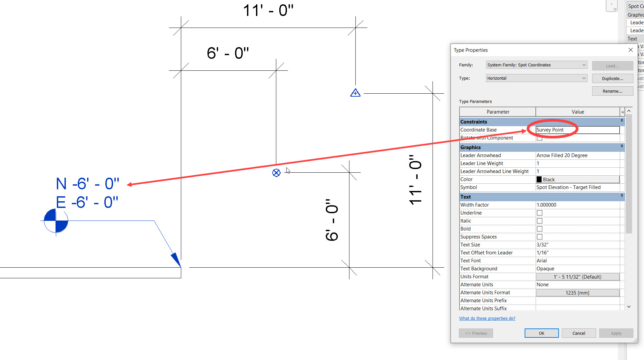The width and height of the screenshot is (644, 360).
Task: Enable Bold text formatting
Action: (540, 228)
